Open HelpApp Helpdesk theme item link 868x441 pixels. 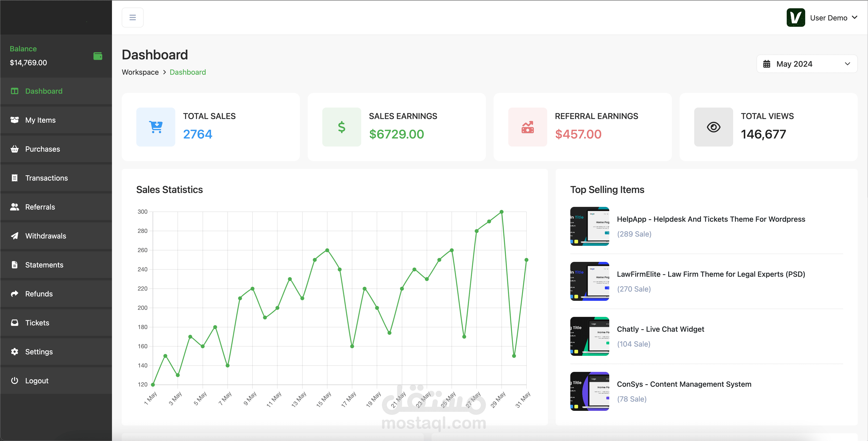pyautogui.click(x=711, y=219)
